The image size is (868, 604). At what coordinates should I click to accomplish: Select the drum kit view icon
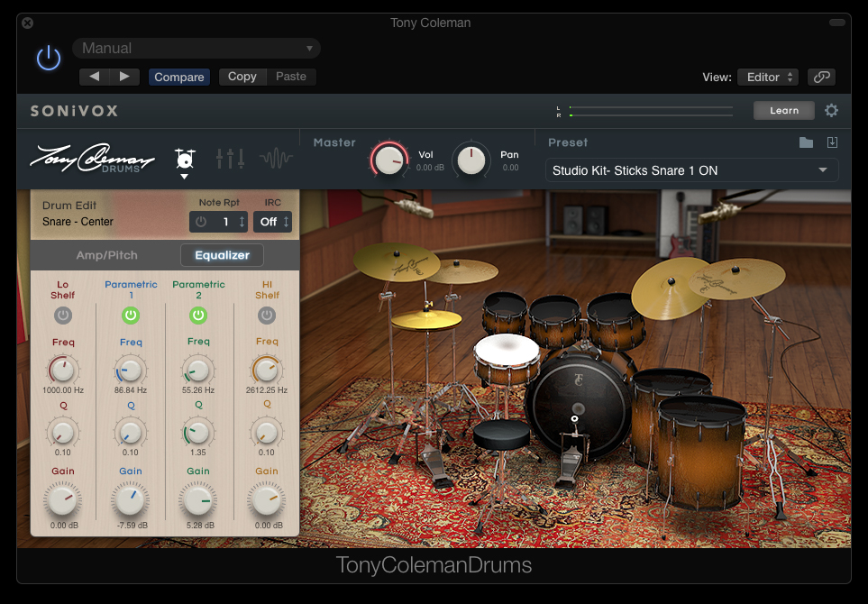[x=185, y=159]
